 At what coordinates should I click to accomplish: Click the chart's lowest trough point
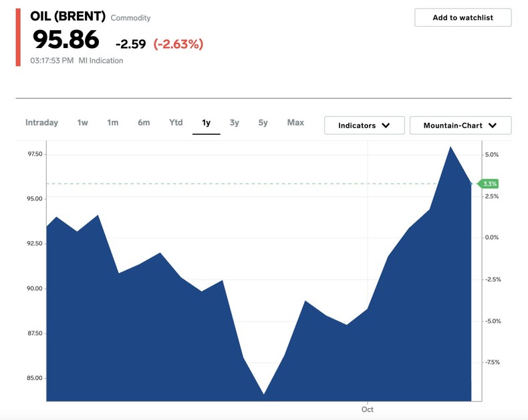(264, 393)
